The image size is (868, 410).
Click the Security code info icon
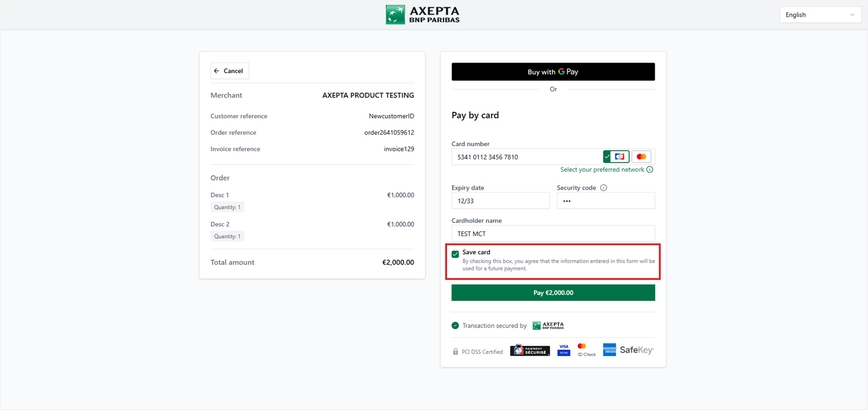point(604,188)
